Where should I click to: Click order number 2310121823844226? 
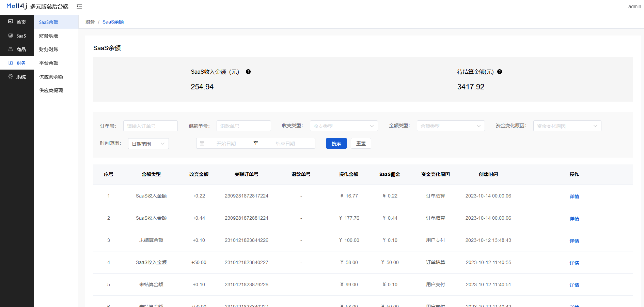[247, 240]
